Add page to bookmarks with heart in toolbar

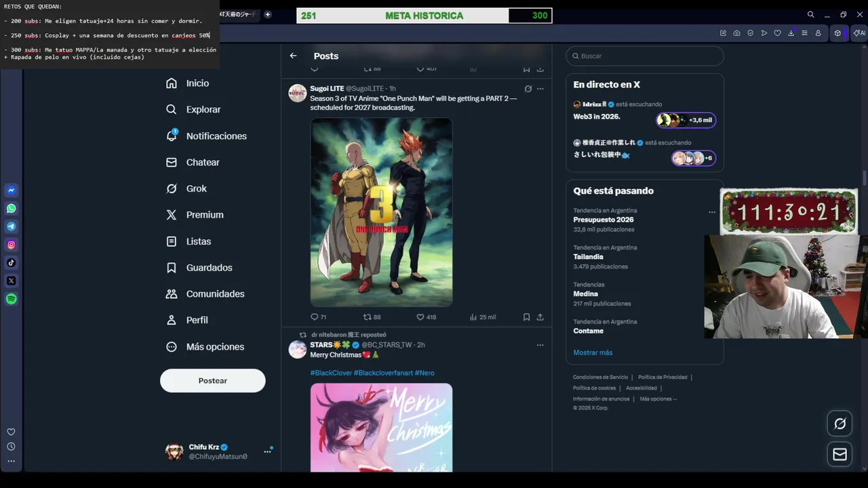[x=777, y=33]
